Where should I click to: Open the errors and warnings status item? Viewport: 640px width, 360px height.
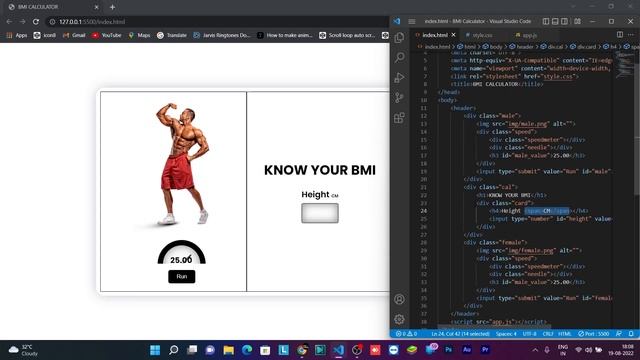[406, 334]
